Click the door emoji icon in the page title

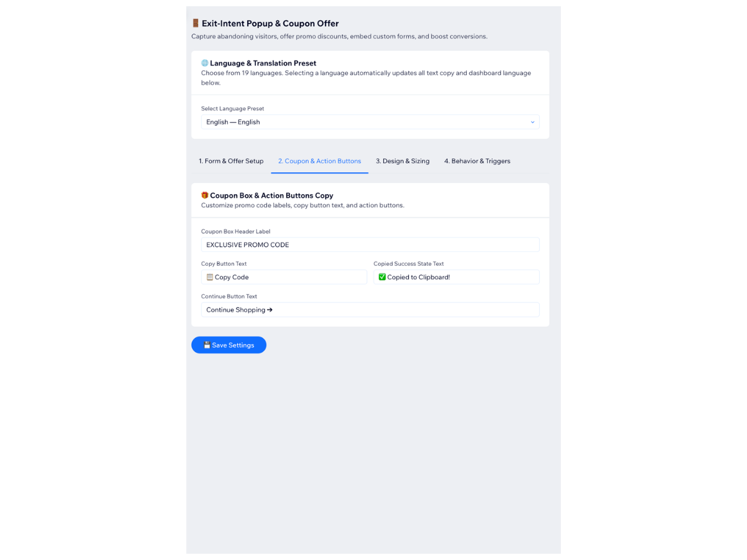[195, 23]
